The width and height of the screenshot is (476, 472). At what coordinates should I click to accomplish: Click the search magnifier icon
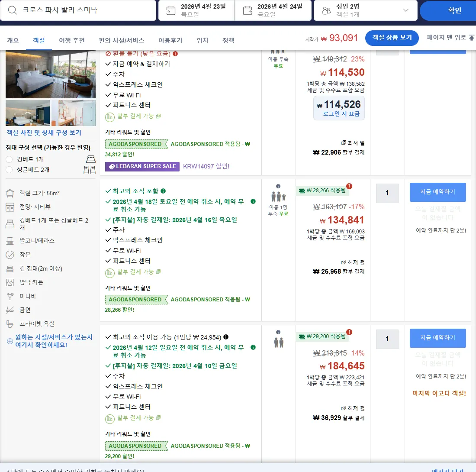[x=13, y=10]
